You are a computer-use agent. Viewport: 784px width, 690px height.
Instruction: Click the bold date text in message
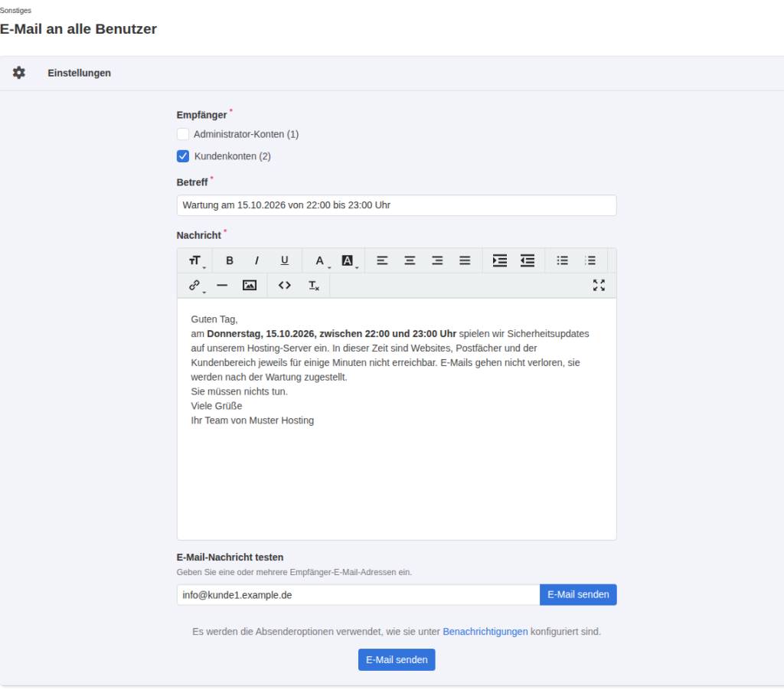point(332,333)
